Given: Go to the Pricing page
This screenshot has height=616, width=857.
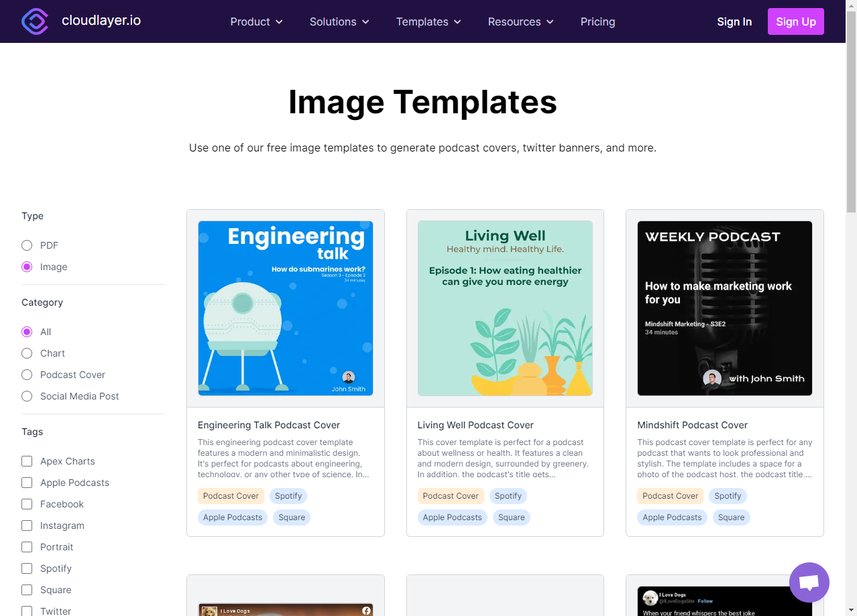Looking at the screenshot, I should coord(597,21).
